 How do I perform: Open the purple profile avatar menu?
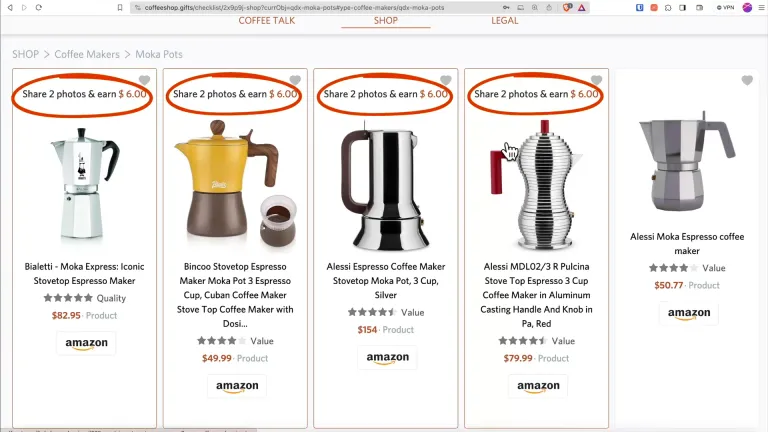tap(747, 7)
